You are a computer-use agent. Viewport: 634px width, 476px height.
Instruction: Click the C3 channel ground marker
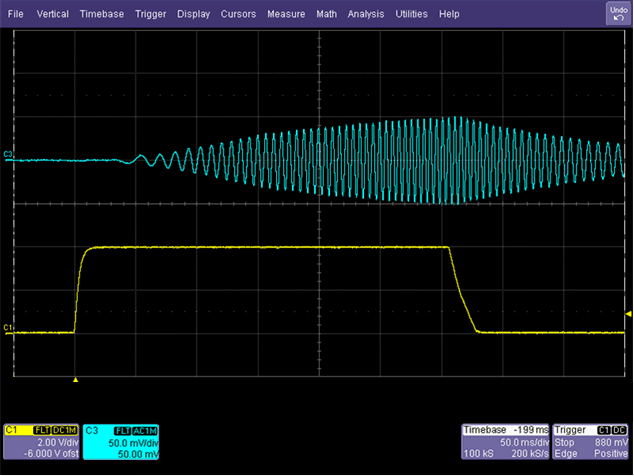8,155
